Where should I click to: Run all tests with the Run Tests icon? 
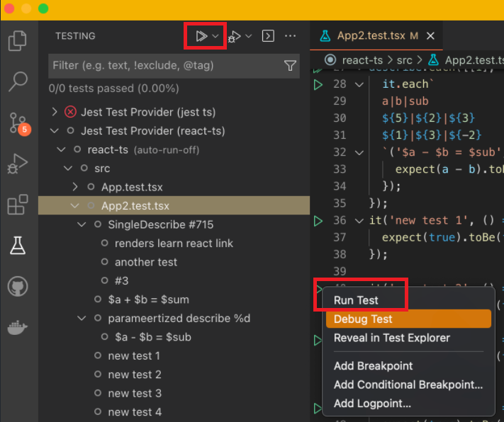(201, 36)
